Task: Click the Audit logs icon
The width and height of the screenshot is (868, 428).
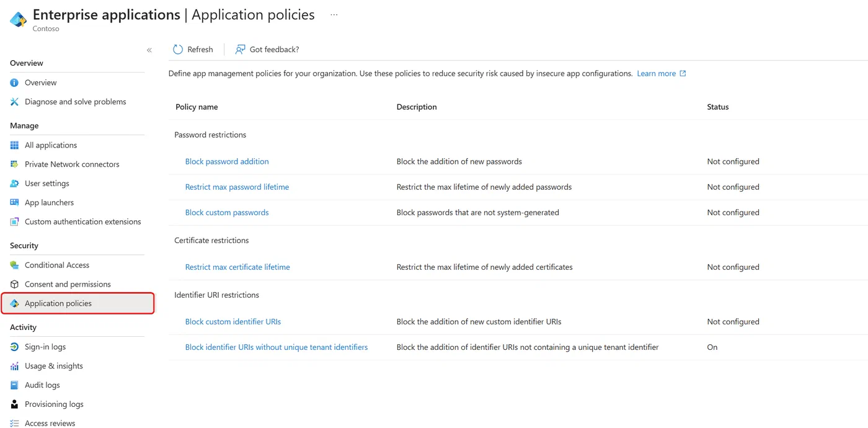Action: (x=14, y=385)
